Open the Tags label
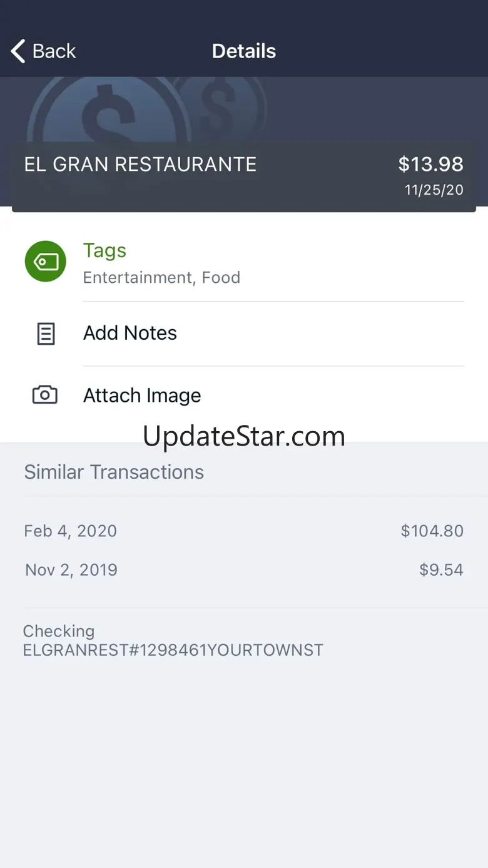488x868 pixels. point(104,250)
